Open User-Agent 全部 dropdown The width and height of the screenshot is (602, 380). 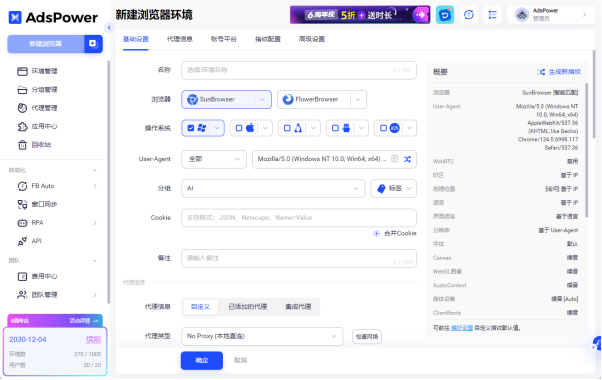[x=214, y=159]
